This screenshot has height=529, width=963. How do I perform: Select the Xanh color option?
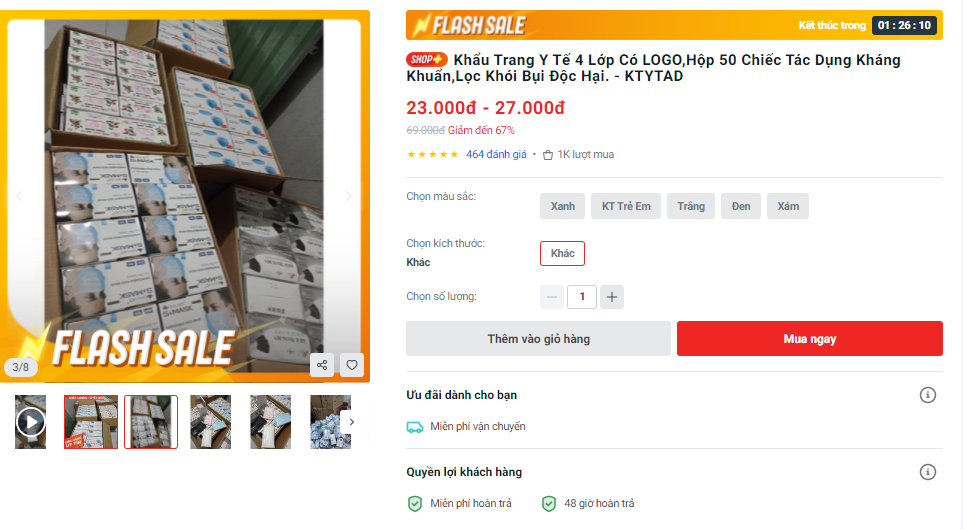(563, 206)
